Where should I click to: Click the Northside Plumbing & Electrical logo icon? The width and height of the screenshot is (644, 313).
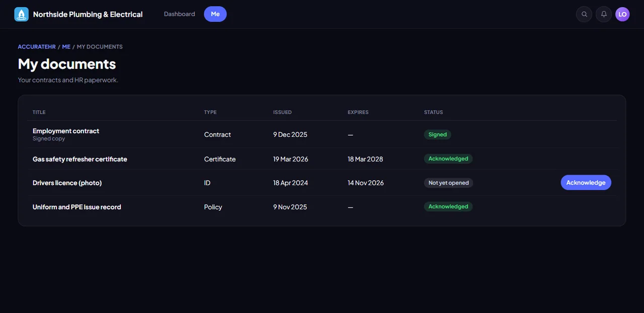click(22, 14)
